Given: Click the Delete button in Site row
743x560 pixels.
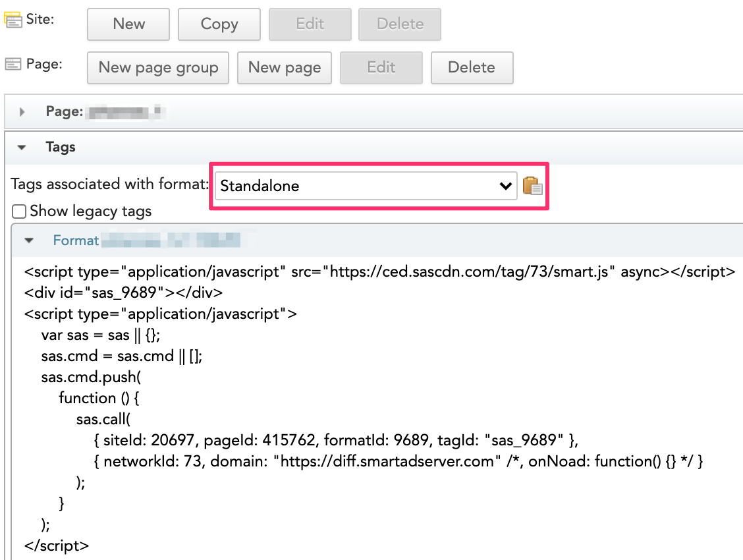Looking at the screenshot, I should pos(399,24).
